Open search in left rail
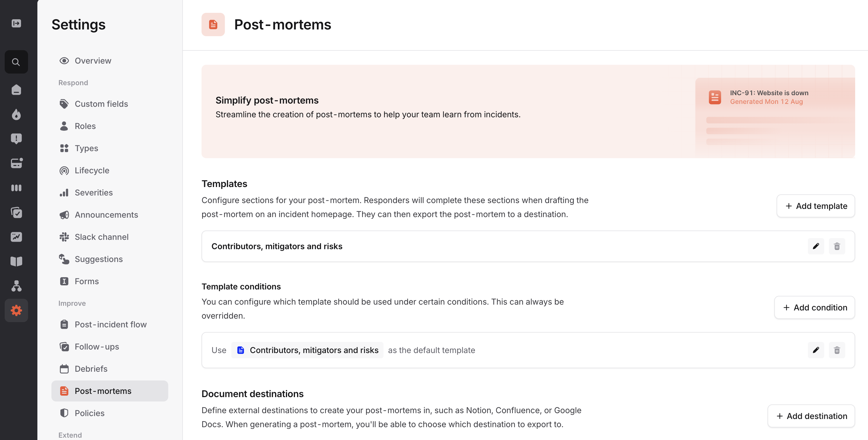Viewport: 868px width, 440px height. [16, 62]
